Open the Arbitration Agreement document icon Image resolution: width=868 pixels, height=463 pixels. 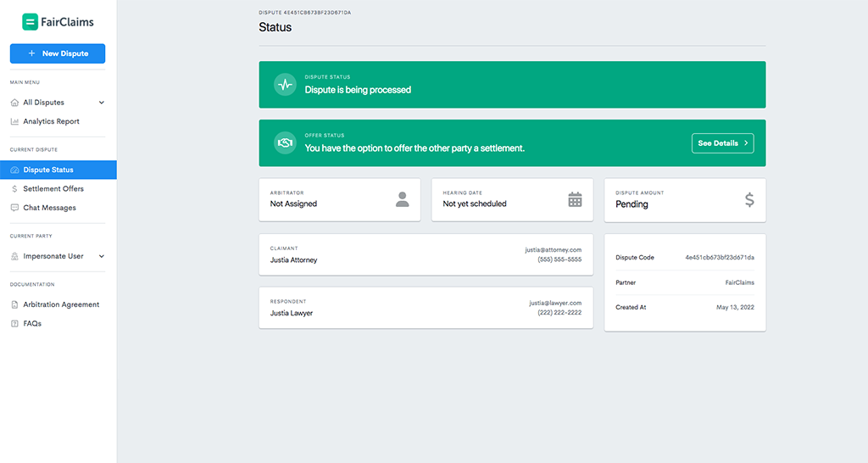(14, 304)
